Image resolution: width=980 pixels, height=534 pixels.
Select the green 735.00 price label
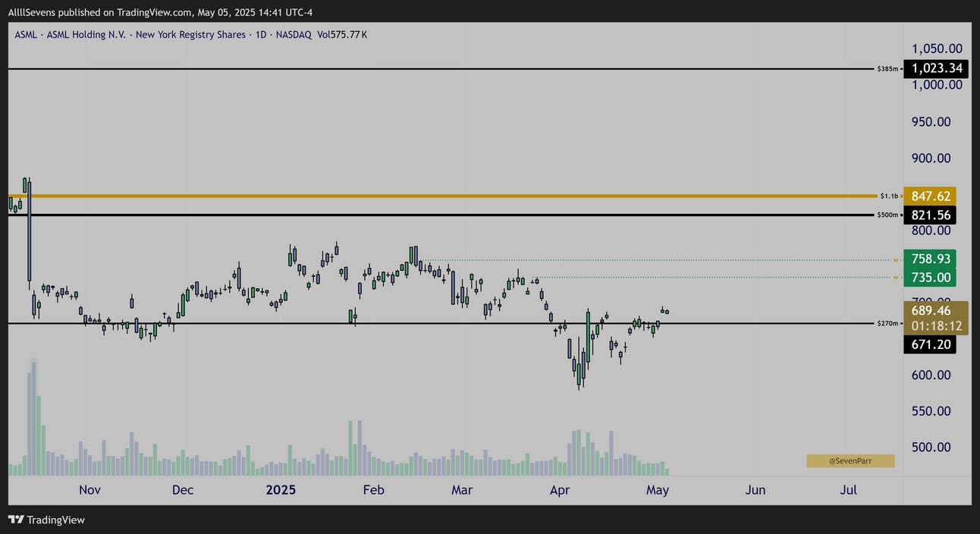(930, 278)
